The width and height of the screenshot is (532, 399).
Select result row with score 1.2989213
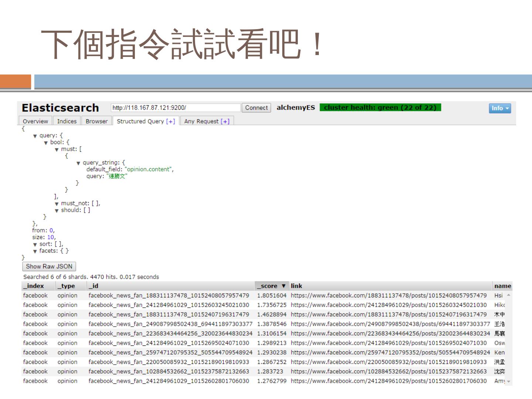[x=263, y=343]
